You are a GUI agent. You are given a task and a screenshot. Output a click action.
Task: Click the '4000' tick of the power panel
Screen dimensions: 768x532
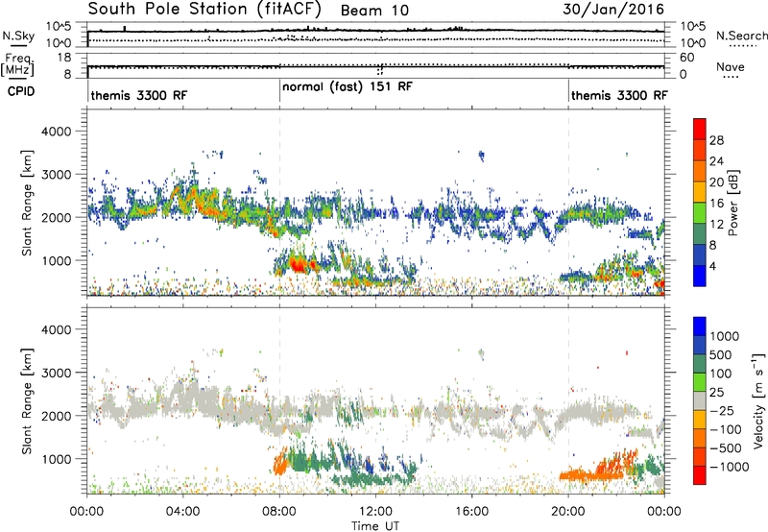coord(56,132)
